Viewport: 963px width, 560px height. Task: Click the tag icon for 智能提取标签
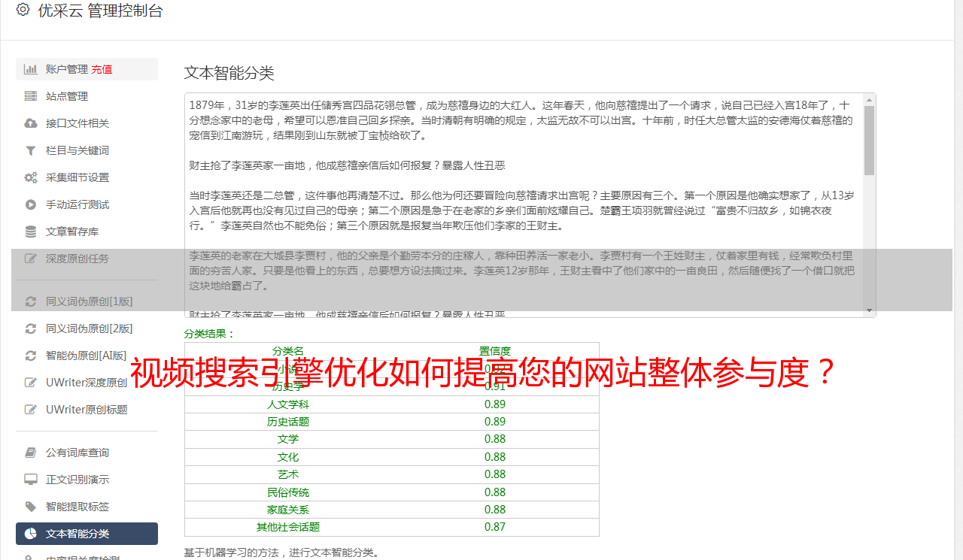(31, 507)
